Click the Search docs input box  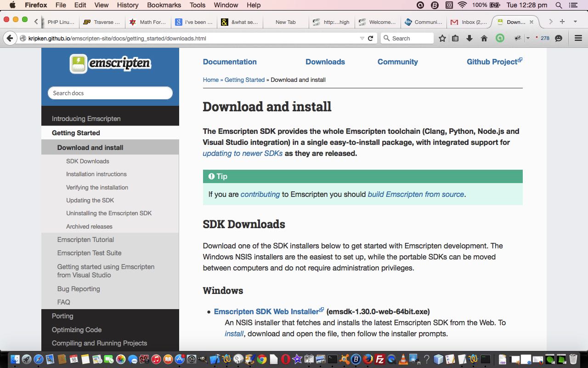[110, 93]
